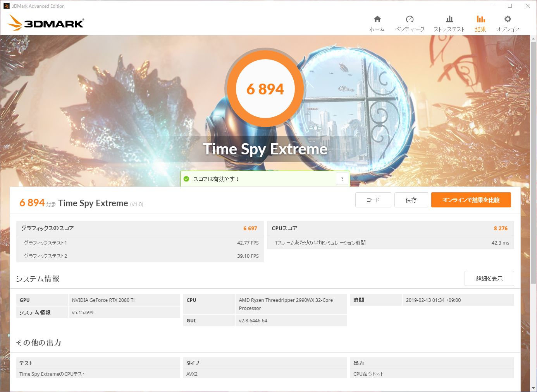Click the Home (ホーム) house icon

coord(377,19)
